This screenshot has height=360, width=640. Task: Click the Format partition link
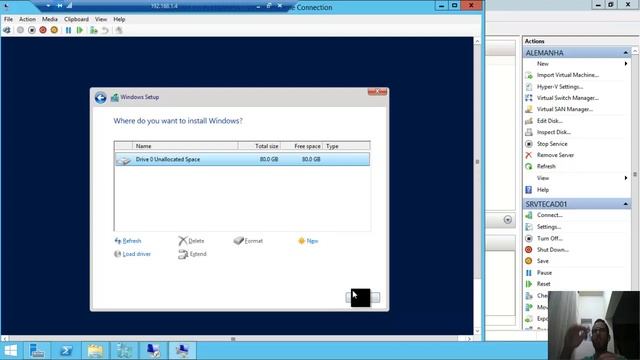[248, 241]
